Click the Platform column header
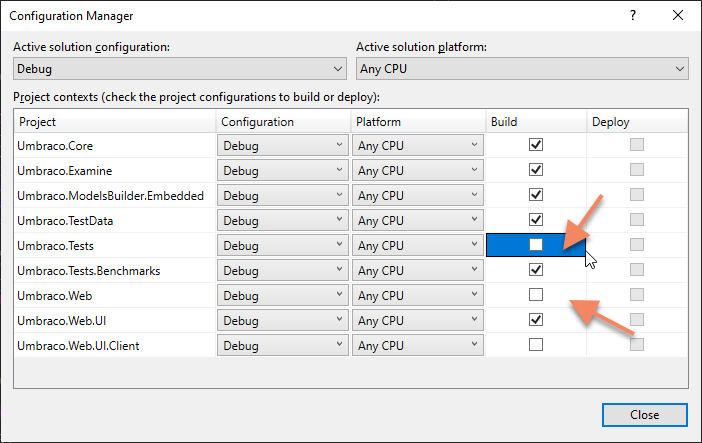The image size is (702, 443). (x=419, y=121)
